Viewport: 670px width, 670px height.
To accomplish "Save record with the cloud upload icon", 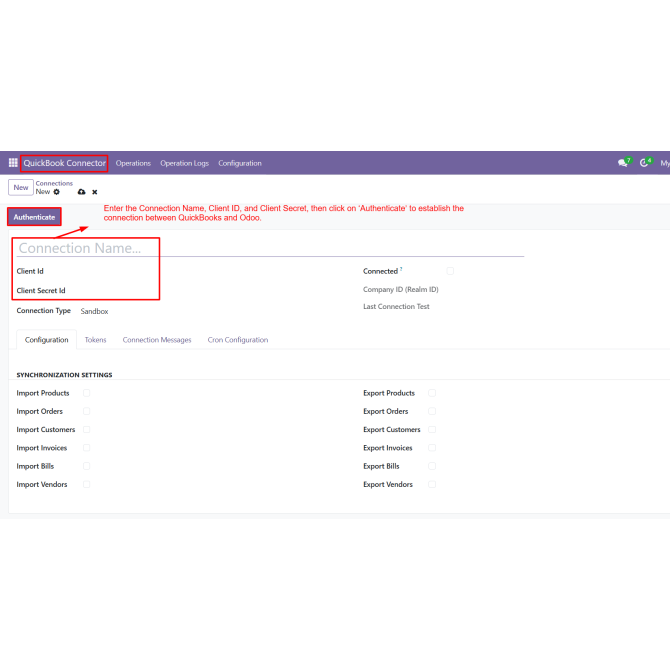I will [82, 192].
